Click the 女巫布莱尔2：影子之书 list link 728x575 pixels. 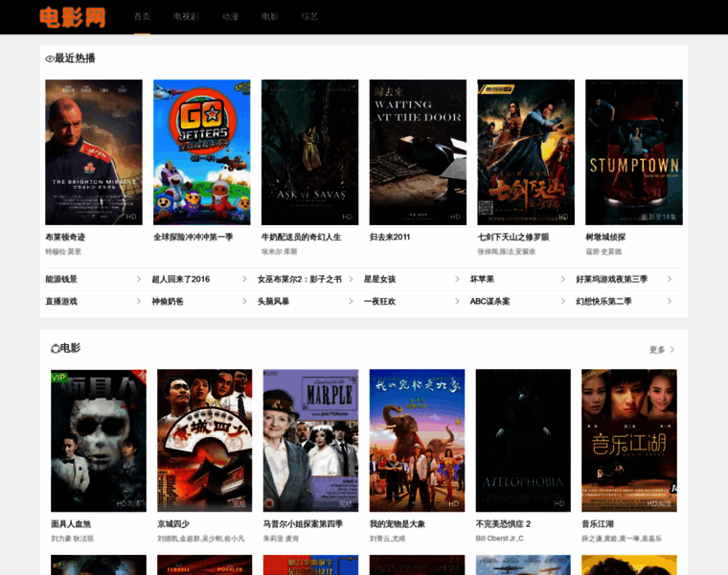(300, 279)
